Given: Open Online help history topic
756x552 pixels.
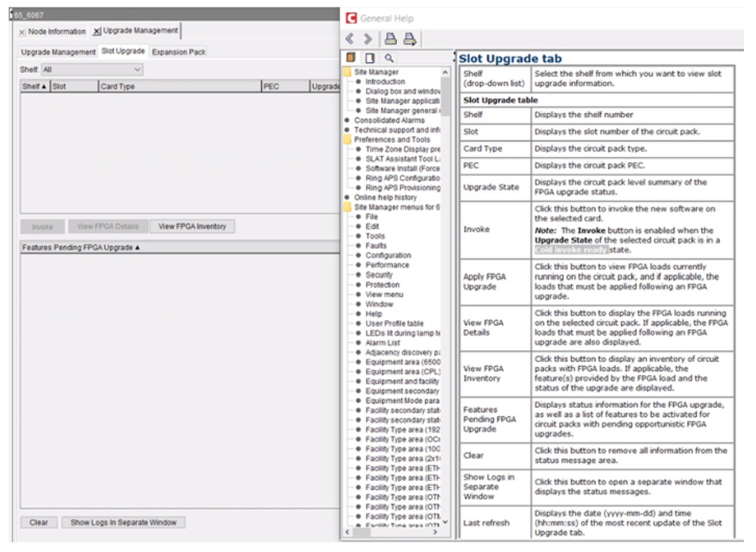Looking at the screenshot, I should point(385,197).
